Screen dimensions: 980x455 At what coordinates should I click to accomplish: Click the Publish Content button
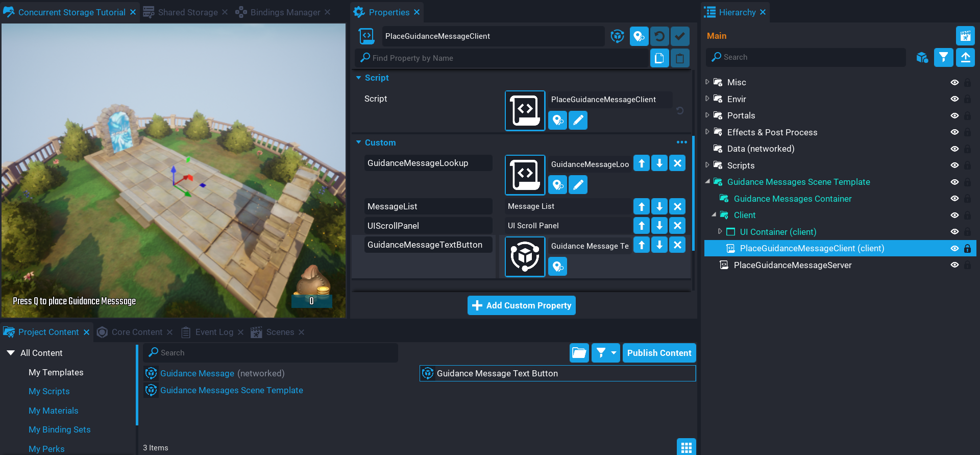pos(659,353)
